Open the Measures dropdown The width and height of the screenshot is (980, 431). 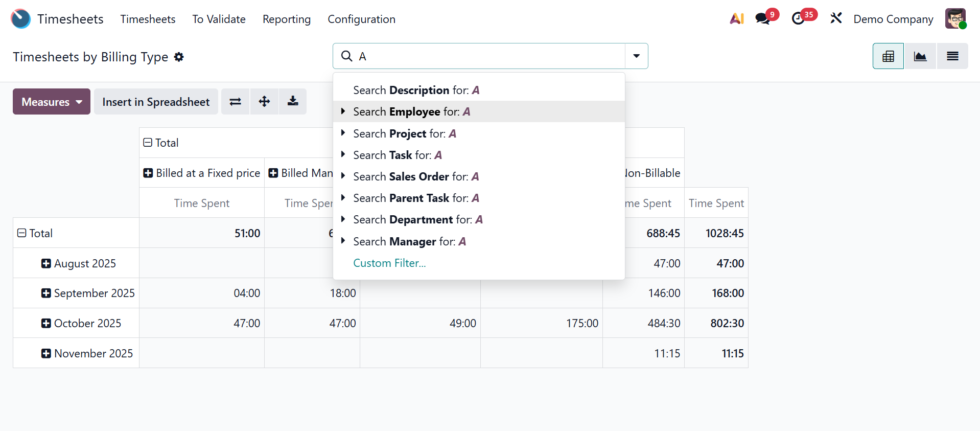tap(52, 102)
